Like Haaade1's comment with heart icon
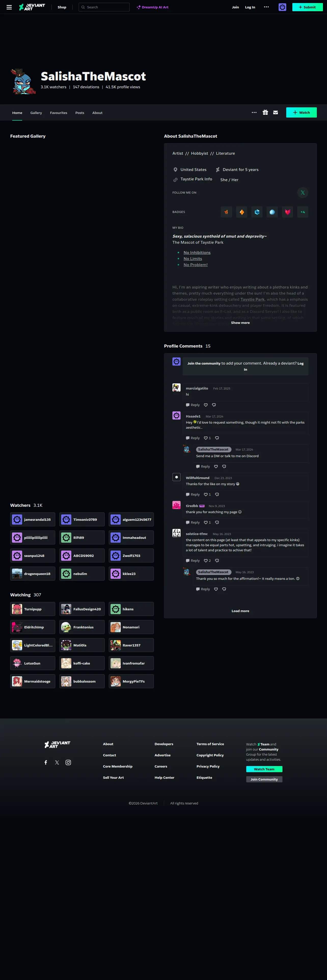This screenshot has height=980, width=327. pos(206,438)
